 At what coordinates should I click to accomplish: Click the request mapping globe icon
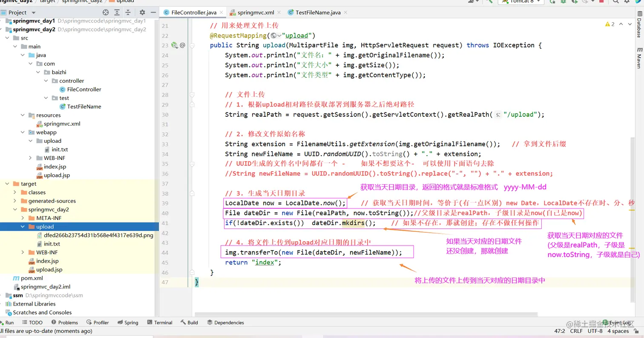click(273, 35)
